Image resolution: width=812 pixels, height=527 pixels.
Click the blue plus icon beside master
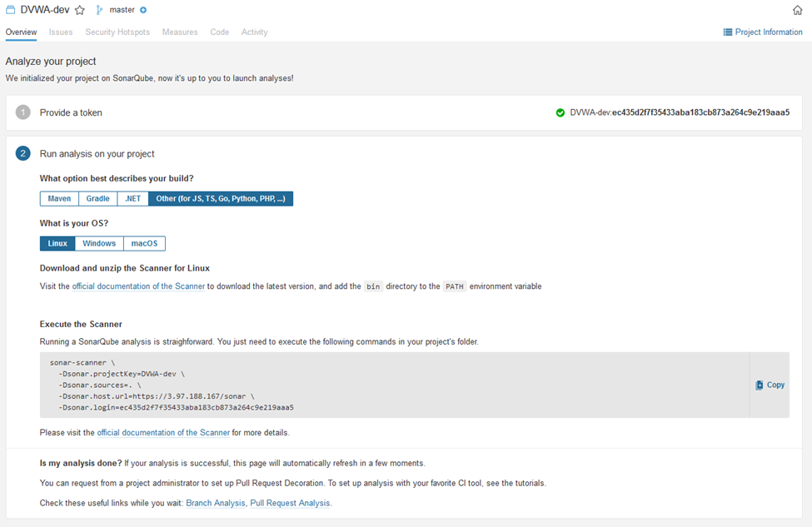point(143,10)
